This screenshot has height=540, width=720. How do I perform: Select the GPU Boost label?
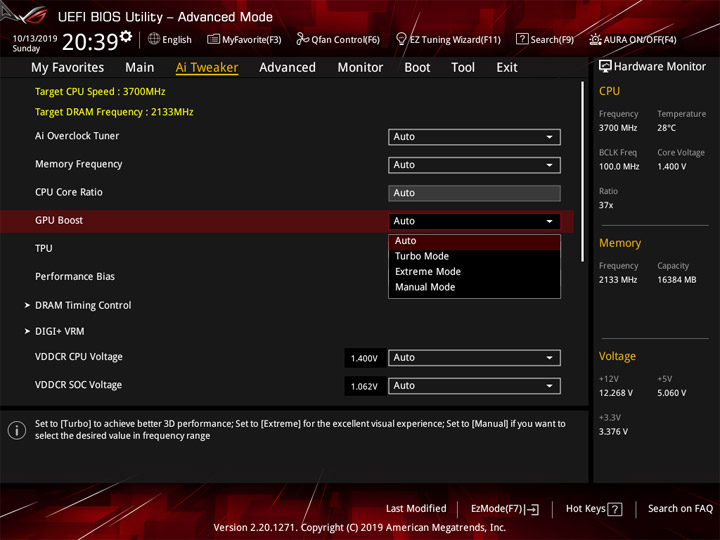pyautogui.click(x=59, y=220)
